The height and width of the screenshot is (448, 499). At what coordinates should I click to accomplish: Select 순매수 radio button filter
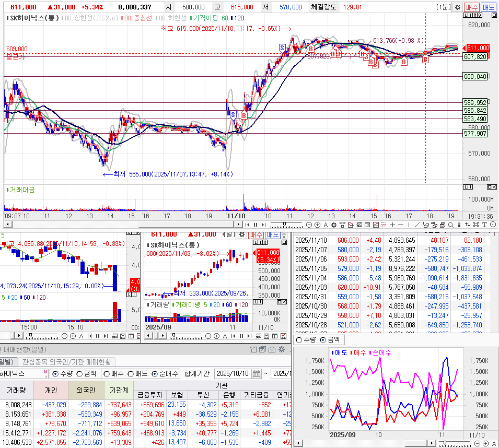155,374
